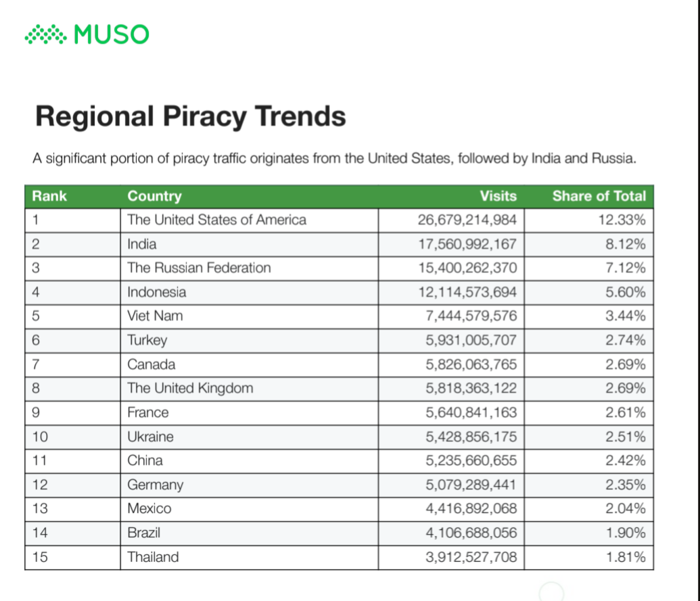Click the Country column header
Screen dimensions: 700x601
click(x=154, y=196)
